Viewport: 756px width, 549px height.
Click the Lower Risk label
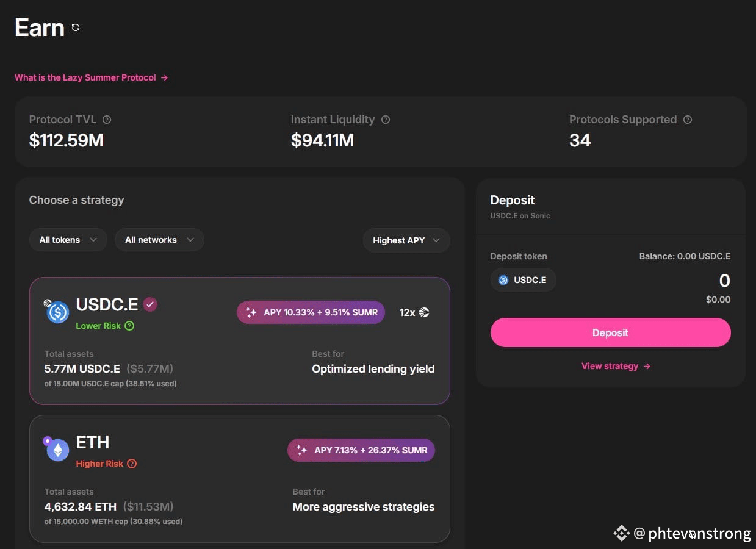click(x=98, y=326)
